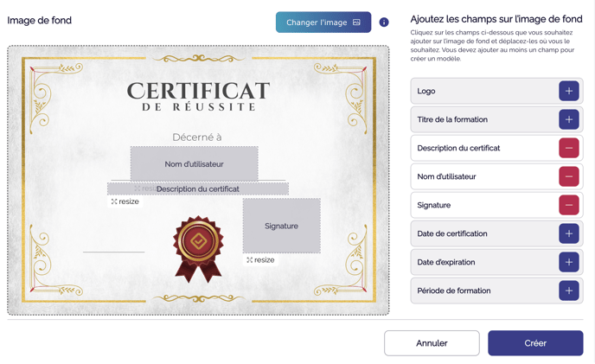This screenshot has width=595, height=364.
Task: Remove the Nom d'utilisateur field
Action: [x=568, y=176]
